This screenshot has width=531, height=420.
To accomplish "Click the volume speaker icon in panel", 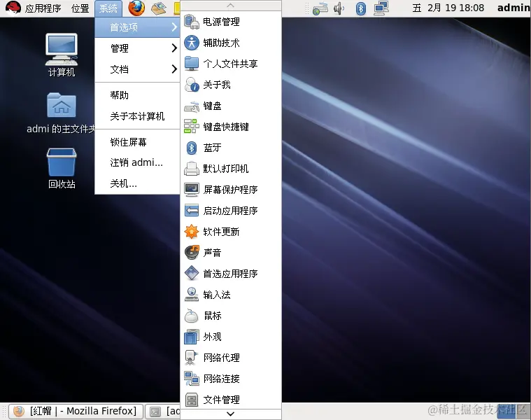I will 339,8.
